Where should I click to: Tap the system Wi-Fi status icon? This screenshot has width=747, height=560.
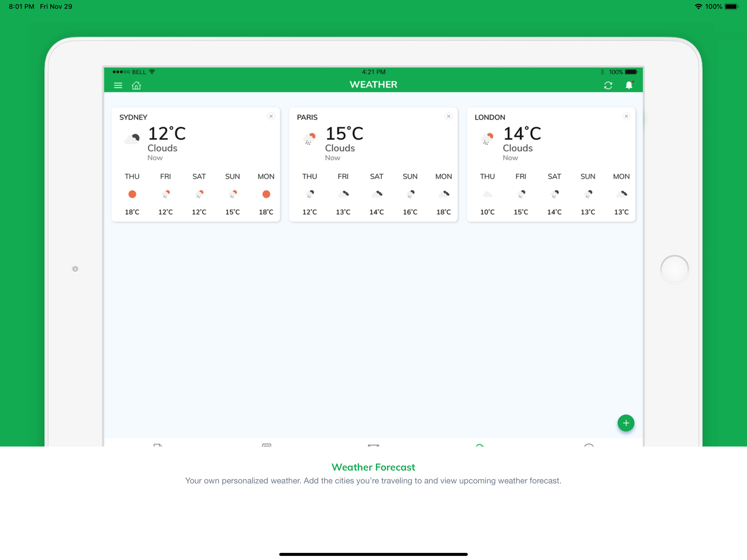pos(698,6)
